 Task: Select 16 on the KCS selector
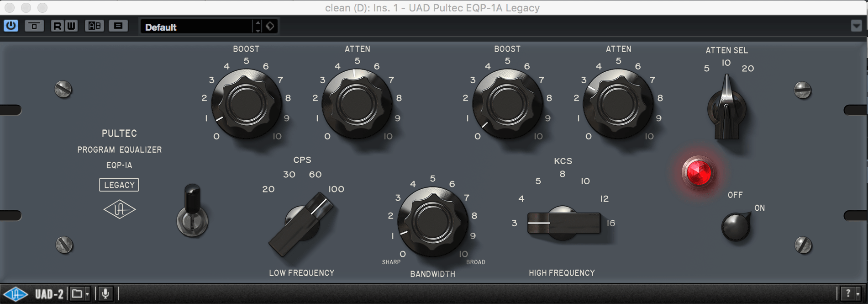click(x=611, y=223)
